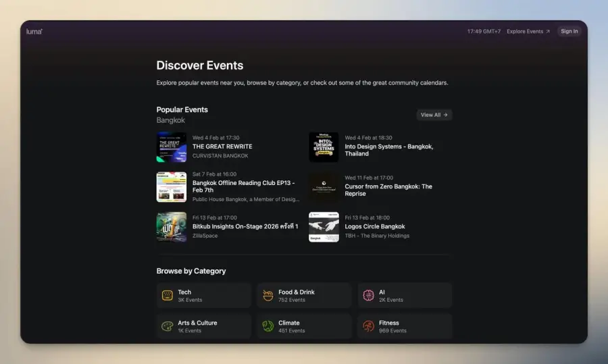Open Cursor from Zero Bangkok thumbnail
Image resolution: width=608 pixels, height=364 pixels.
point(324,187)
